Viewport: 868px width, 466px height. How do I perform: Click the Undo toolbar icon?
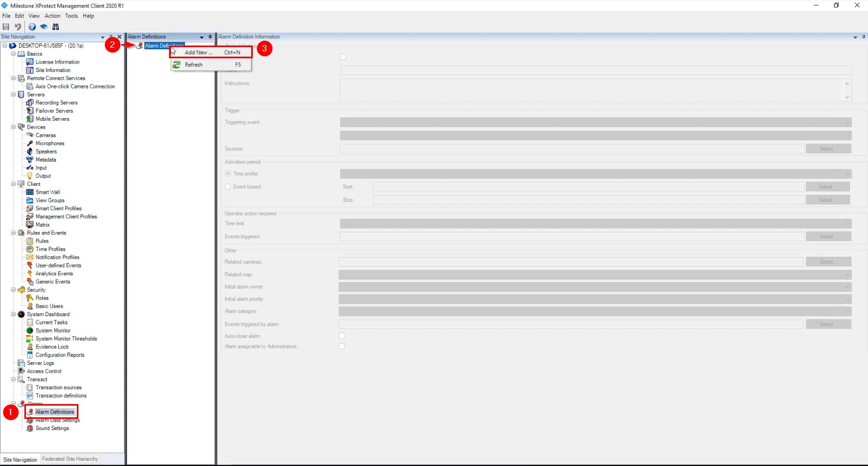18,26
